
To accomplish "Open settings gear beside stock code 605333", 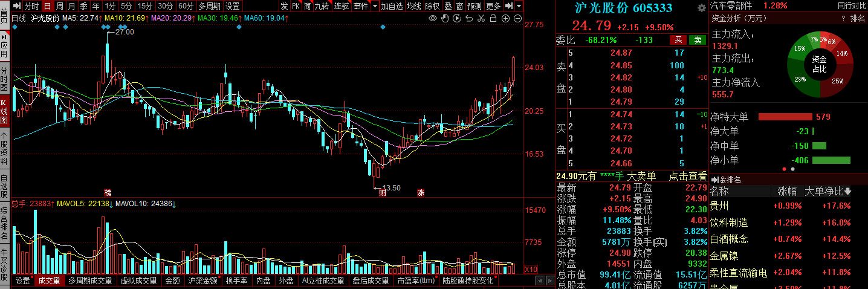I will pyautogui.click(x=701, y=8).
